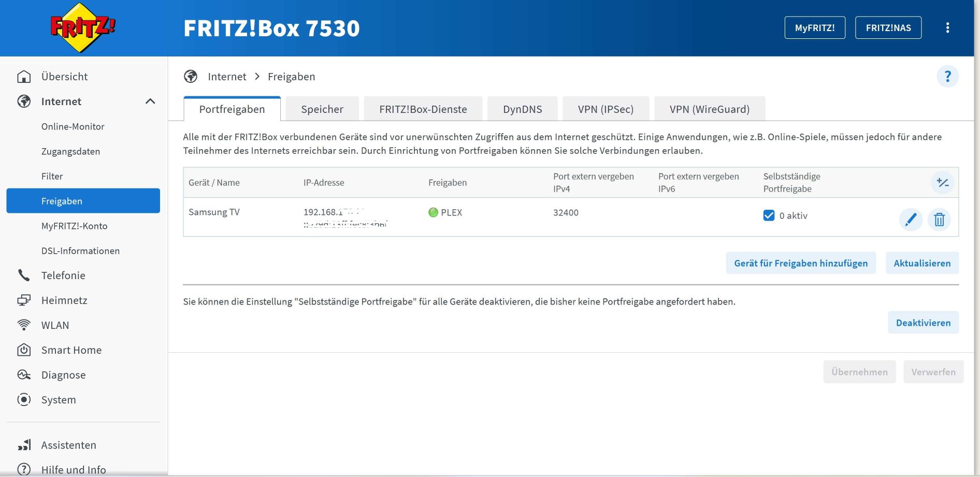
Task: Click the Gerät / Name column header
Action: tap(214, 183)
